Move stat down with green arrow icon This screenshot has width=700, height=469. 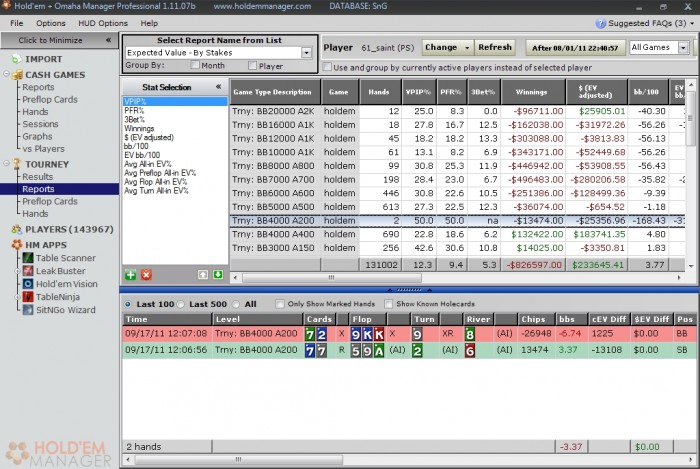pyautogui.click(x=218, y=275)
